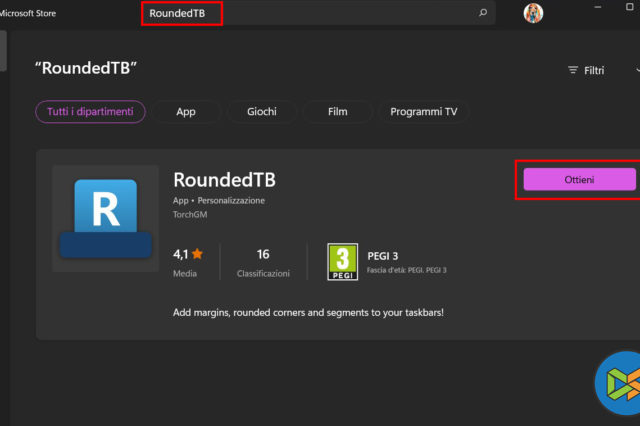Click the RoundedTB app icon
Viewport: 640px width, 426px height.
[x=106, y=218]
